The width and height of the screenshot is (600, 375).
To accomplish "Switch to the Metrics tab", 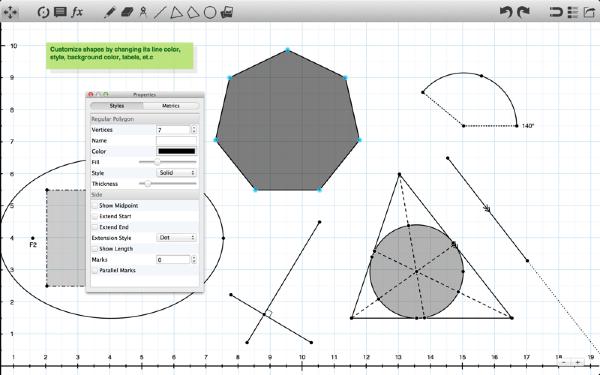I will pyautogui.click(x=171, y=106).
